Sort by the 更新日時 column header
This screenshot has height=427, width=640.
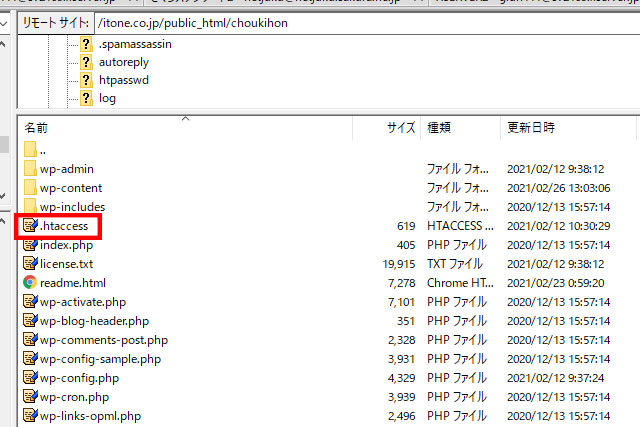(x=568, y=128)
